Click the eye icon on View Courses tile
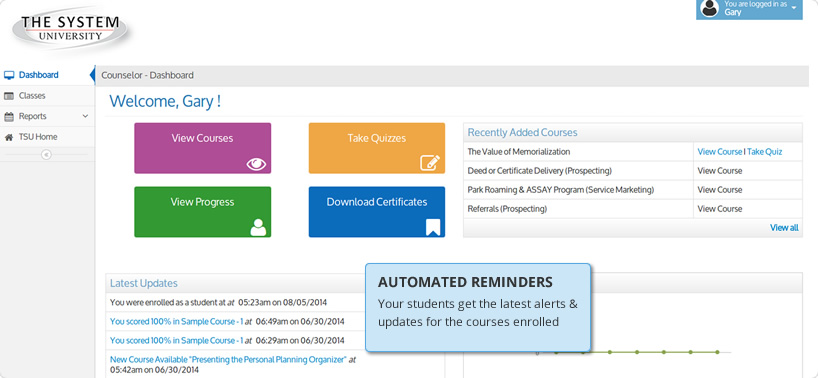Viewport: 818px width, 378px height. point(256,164)
